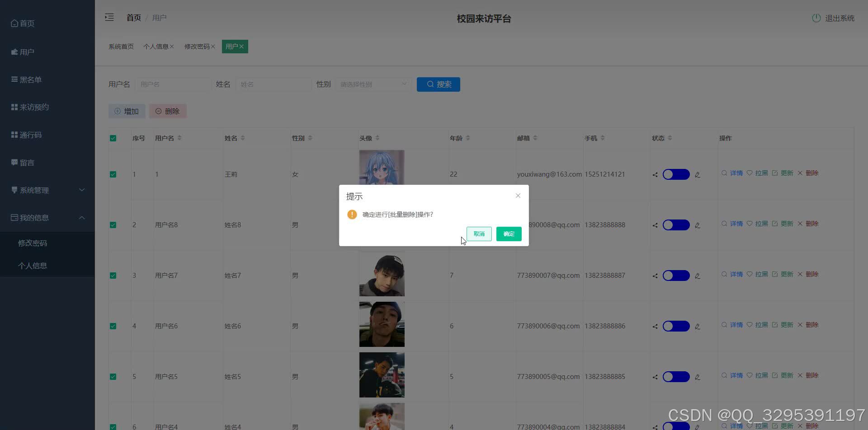Click the orange warning icon in dialog
868x430 pixels.
(x=352, y=215)
